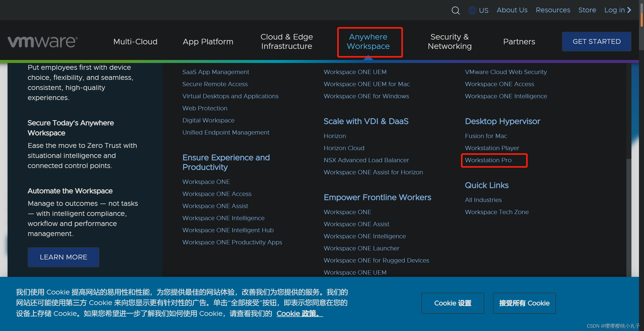Open Cookie 设置 settings button
This screenshot has height=331, width=644.
(x=453, y=303)
